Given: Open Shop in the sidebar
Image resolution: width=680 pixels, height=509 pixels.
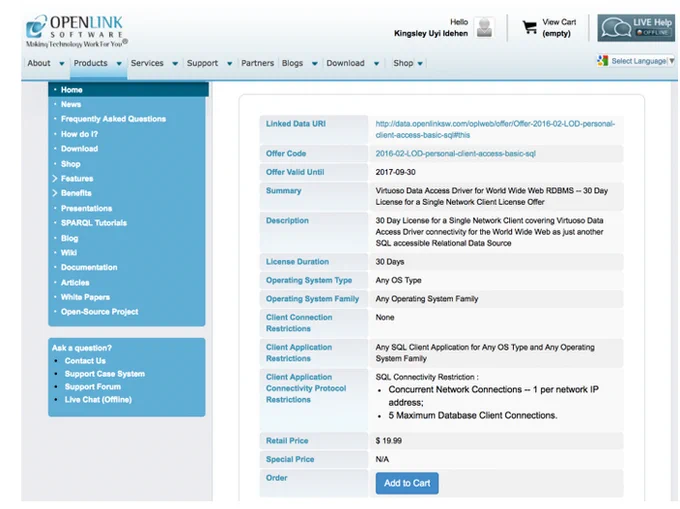Looking at the screenshot, I should click(71, 164).
